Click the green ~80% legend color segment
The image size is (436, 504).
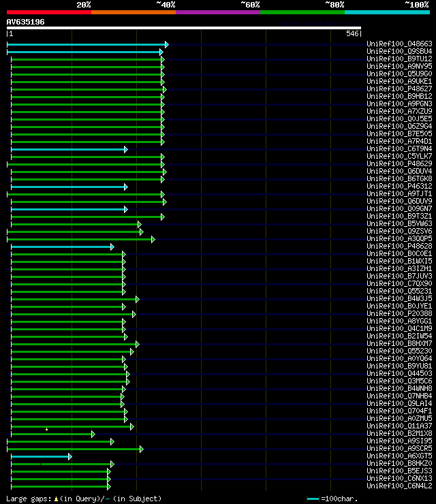(302, 12)
